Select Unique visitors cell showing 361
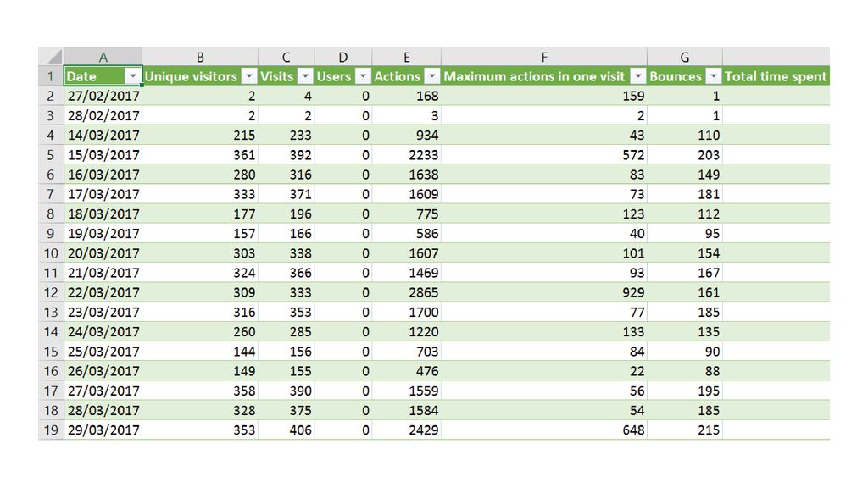868x488 pixels. [x=200, y=155]
